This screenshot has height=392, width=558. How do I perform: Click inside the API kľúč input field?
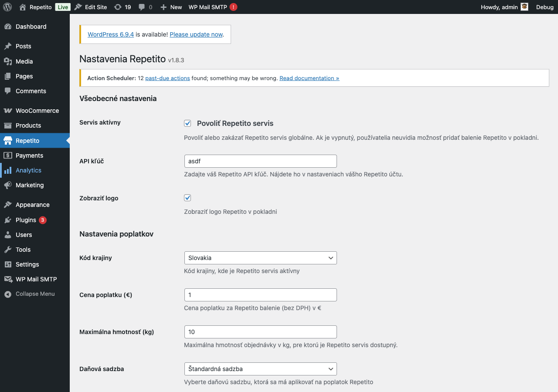tap(260, 161)
